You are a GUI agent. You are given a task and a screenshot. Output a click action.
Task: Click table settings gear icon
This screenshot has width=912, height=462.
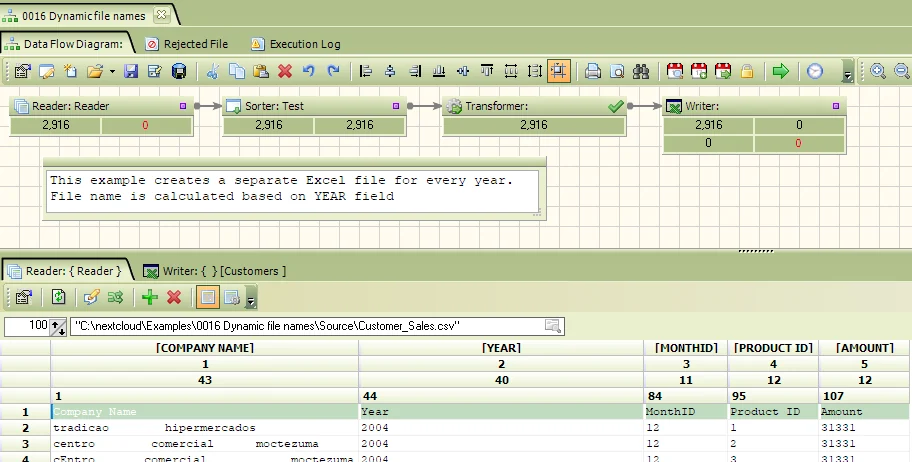tap(232, 297)
